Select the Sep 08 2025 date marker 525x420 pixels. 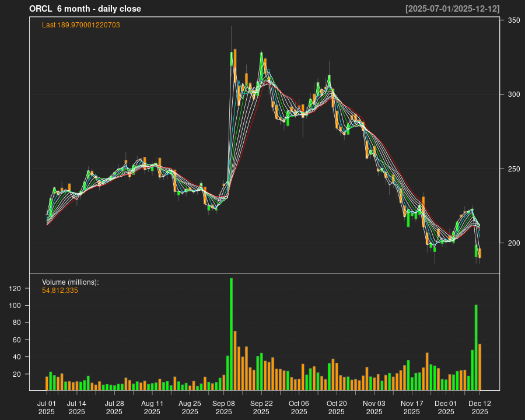[224, 407]
